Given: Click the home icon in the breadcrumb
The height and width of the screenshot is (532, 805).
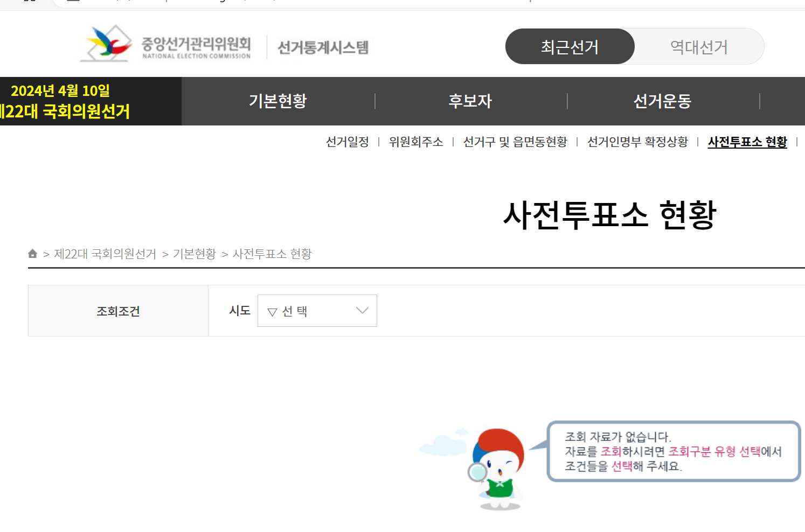Looking at the screenshot, I should click(x=32, y=254).
